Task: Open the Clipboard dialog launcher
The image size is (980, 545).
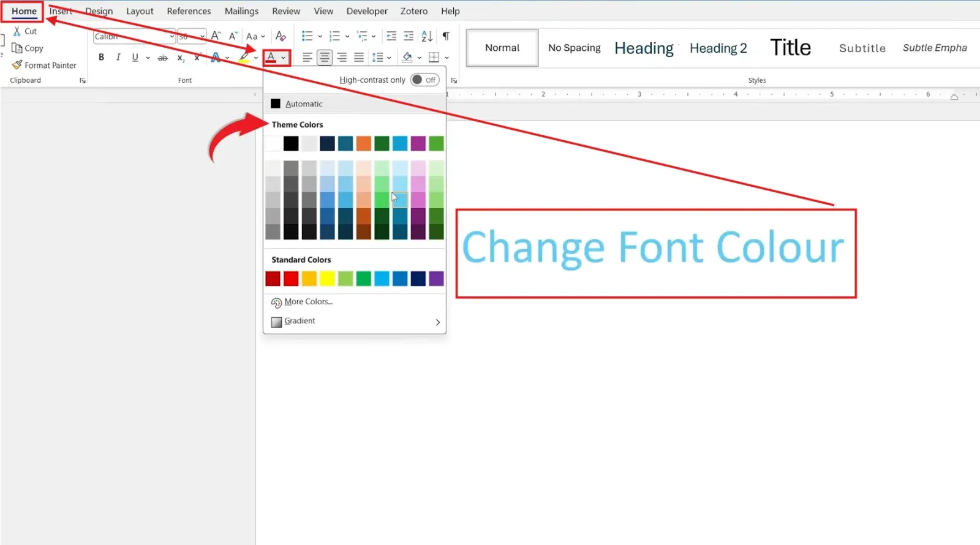Action: (x=83, y=80)
